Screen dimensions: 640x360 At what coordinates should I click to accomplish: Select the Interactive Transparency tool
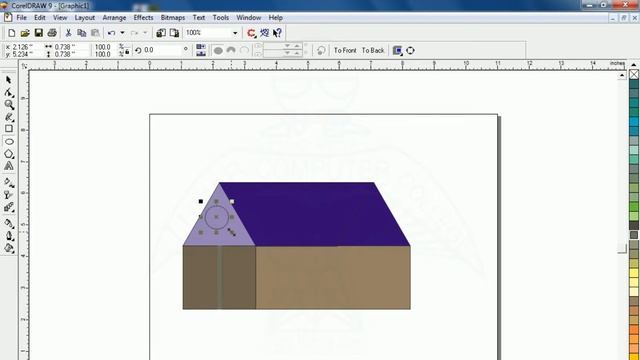click(9, 195)
